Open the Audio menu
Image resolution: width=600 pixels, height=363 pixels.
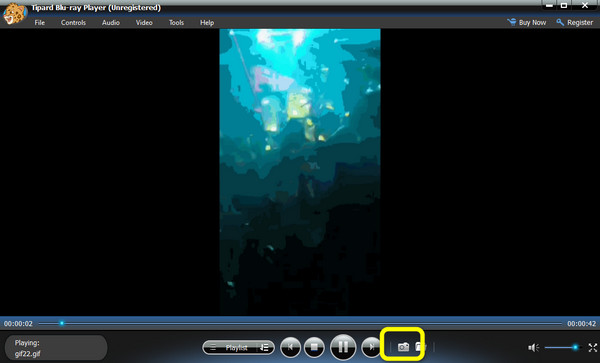pyautogui.click(x=111, y=23)
